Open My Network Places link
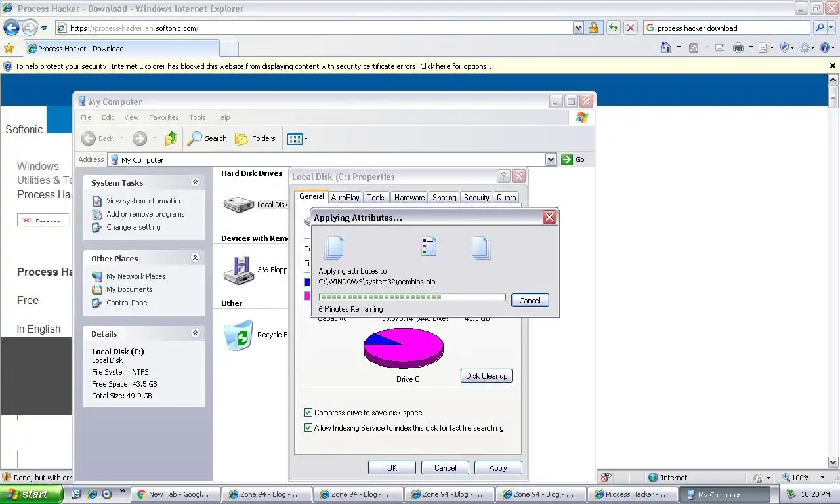 (136, 276)
